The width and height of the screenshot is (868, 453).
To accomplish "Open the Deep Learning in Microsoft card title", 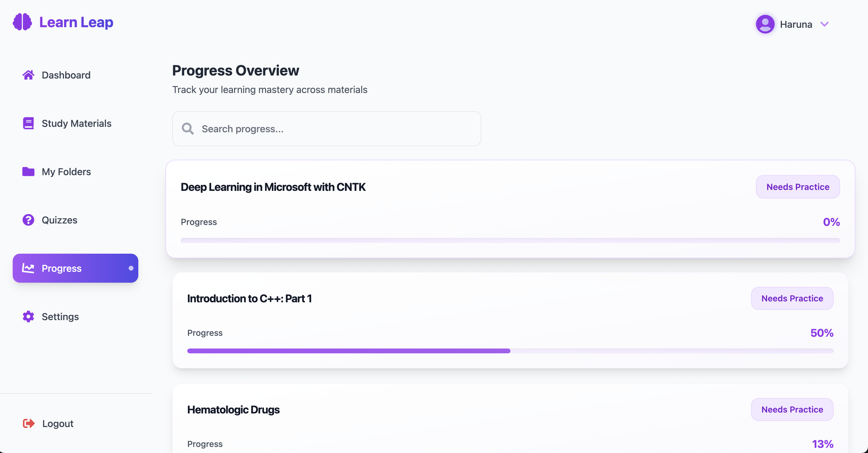I will pos(273,187).
